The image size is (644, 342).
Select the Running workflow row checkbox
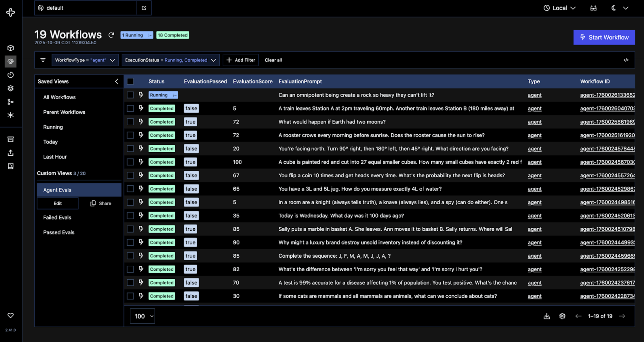(130, 95)
